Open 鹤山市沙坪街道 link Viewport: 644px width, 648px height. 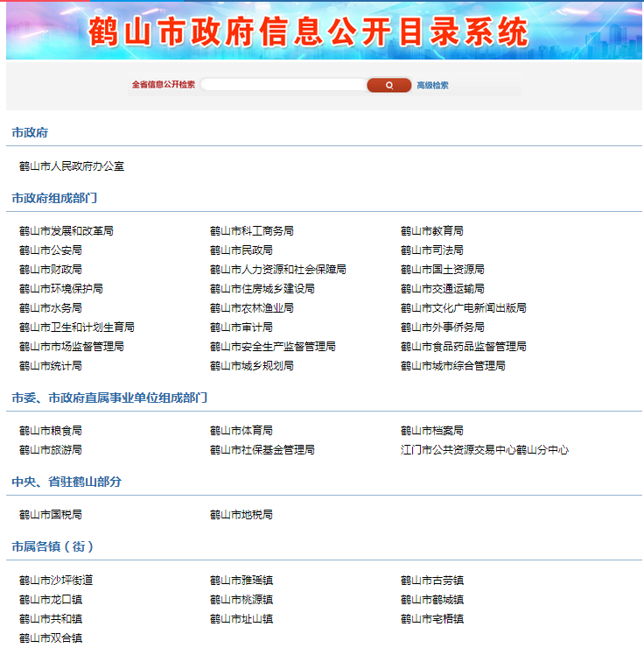[56, 580]
